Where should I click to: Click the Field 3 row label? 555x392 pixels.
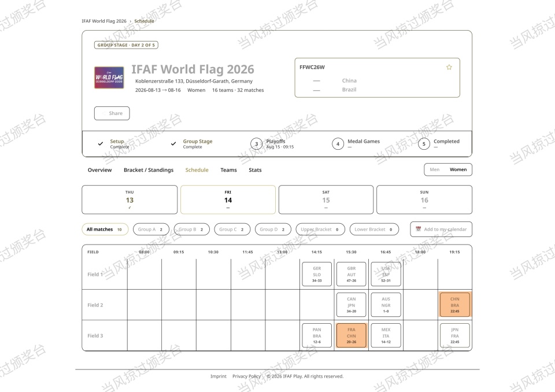(x=95, y=336)
